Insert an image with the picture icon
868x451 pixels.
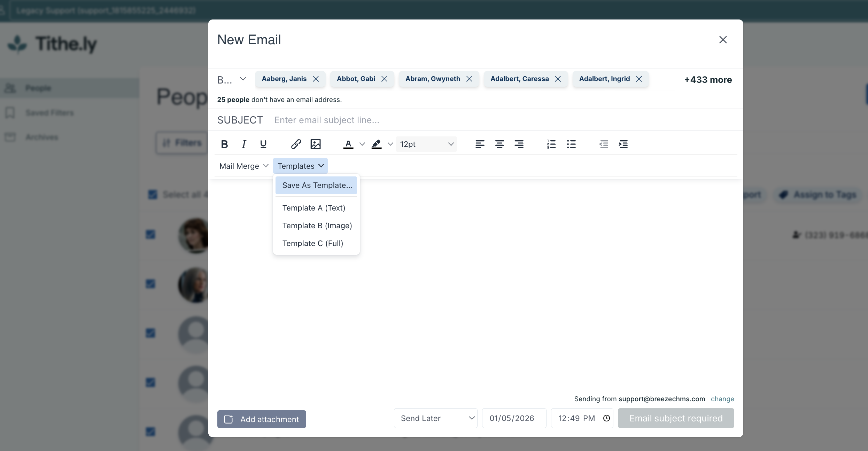click(x=316, y=144)
